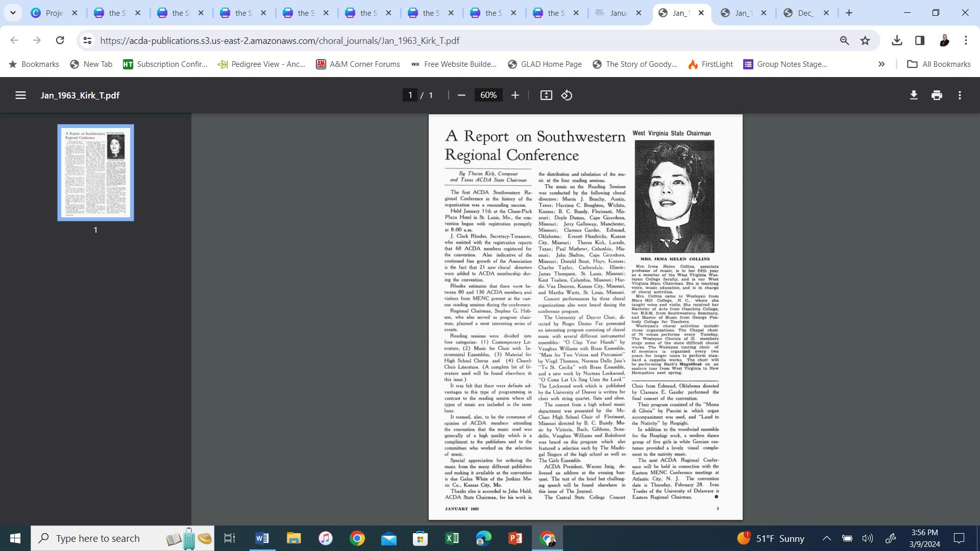The height and width of the screenshot is (551, 980).
Task: Click the Fit to page icon
Action: [x=546, y=95]
